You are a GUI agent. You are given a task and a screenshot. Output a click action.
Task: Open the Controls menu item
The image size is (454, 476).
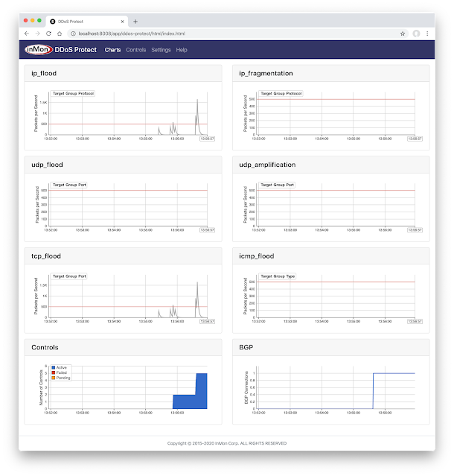click(x=136, y=50)
